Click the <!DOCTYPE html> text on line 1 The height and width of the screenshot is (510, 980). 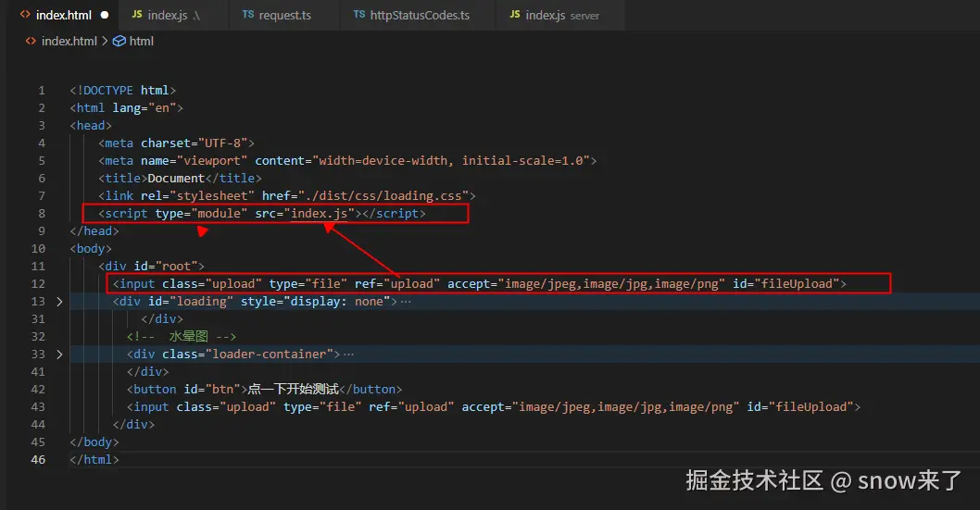(x=123, y=91)
